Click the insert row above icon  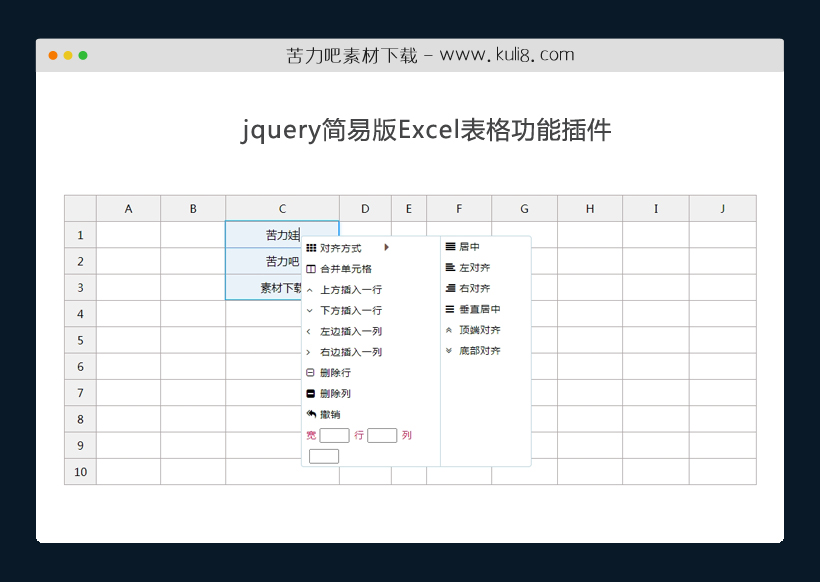[x=311, y=290]
